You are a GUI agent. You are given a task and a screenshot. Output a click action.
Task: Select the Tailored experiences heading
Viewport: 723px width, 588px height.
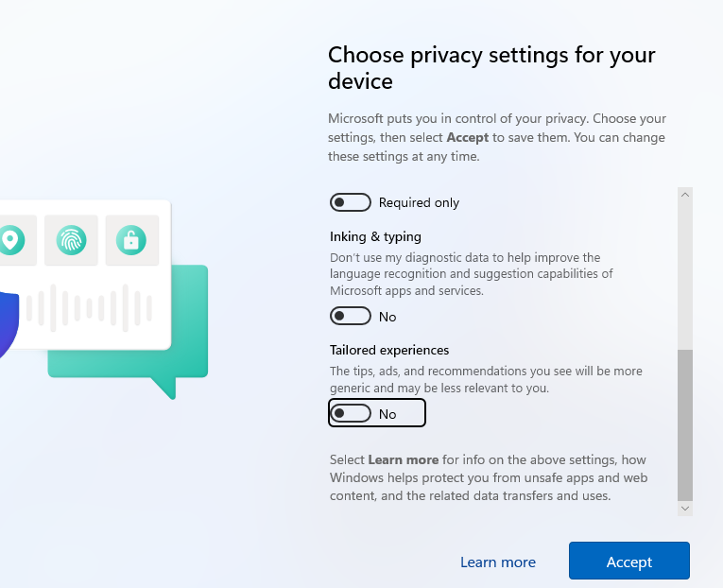pos(389,350)
